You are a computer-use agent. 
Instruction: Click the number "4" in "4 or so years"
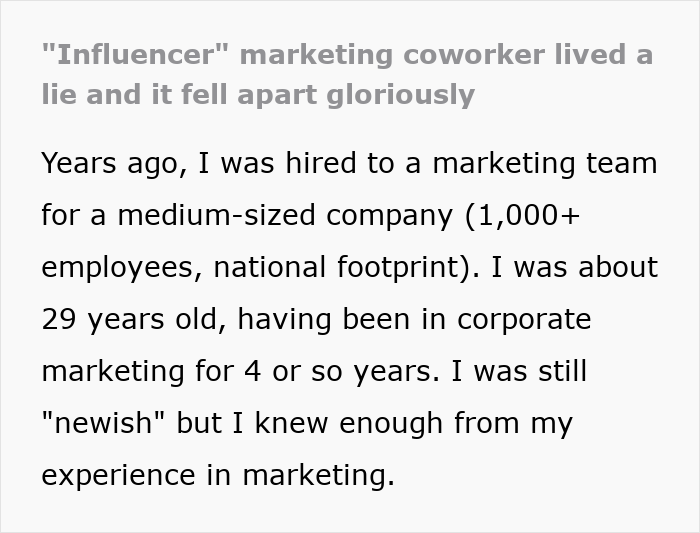pyautogui.click(x=253, y=372)
